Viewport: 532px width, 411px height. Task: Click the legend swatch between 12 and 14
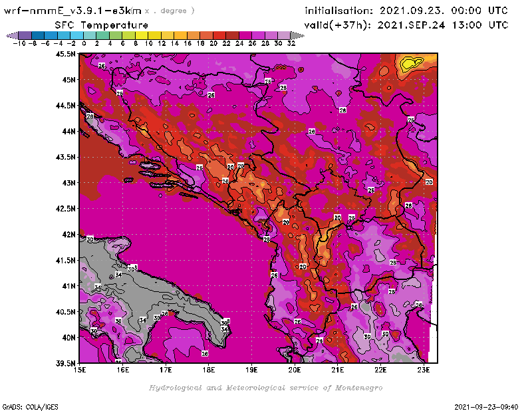pos(168,35)
